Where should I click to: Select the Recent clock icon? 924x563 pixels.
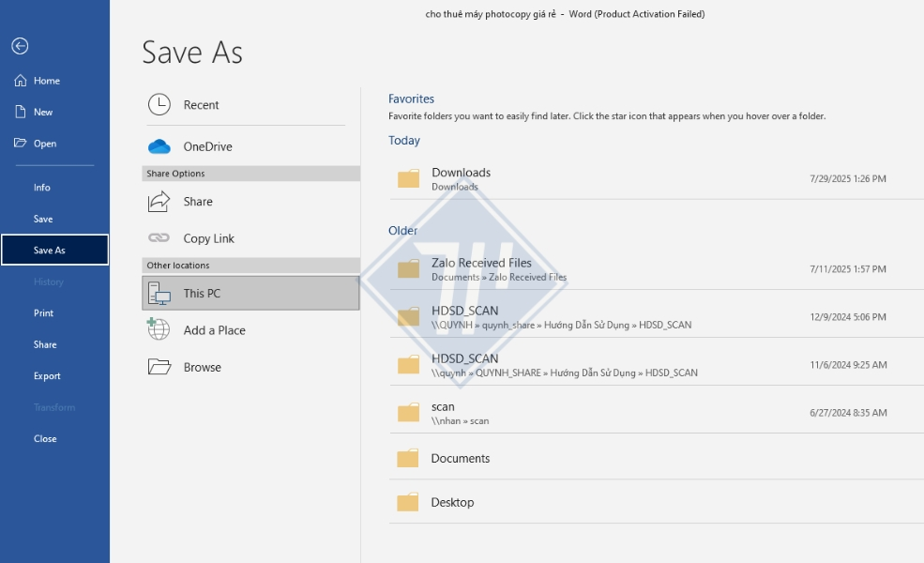[x=159, y=105]
